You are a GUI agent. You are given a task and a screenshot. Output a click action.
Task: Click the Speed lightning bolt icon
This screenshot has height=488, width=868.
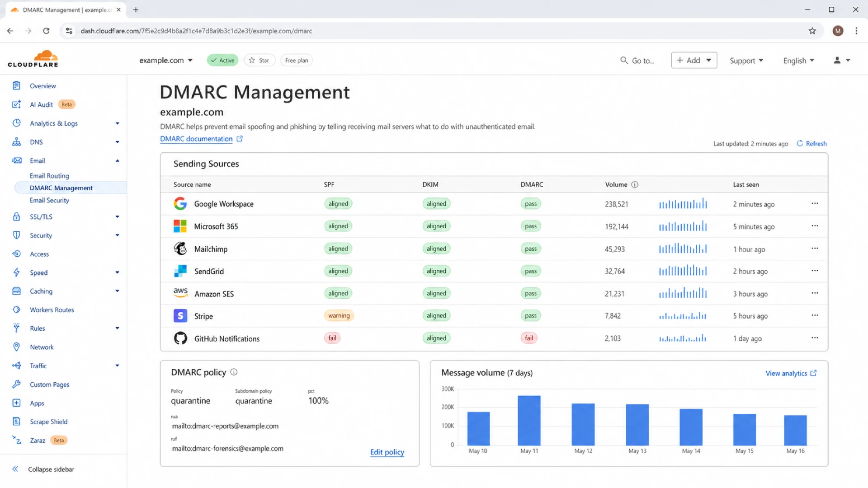click(x=17, y=272)
